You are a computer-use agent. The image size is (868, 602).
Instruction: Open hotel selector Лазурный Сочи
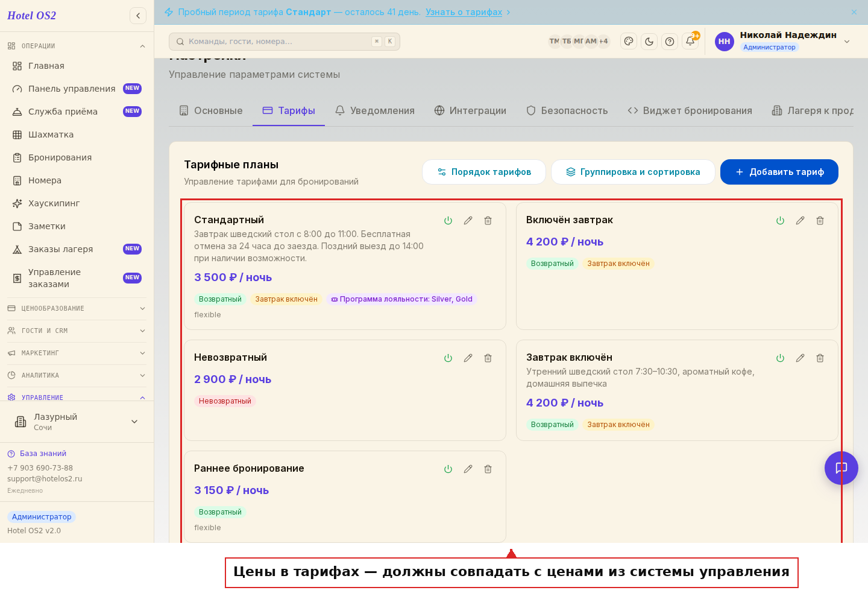(77, 422)
